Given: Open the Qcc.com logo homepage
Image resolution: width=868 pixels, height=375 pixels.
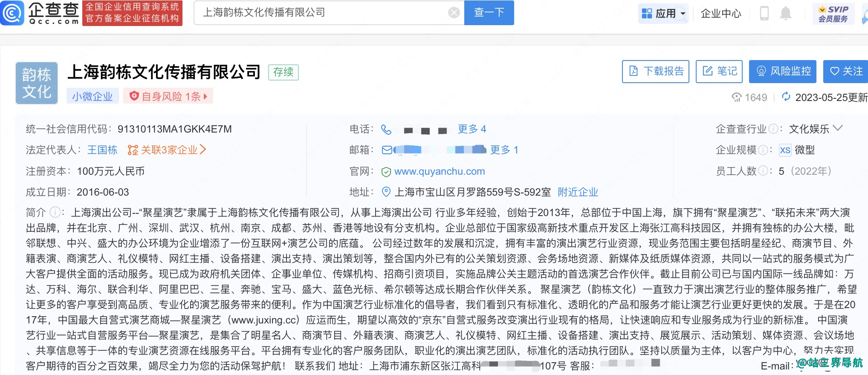Looking at the screenshot, I should (x=40, y=13).
